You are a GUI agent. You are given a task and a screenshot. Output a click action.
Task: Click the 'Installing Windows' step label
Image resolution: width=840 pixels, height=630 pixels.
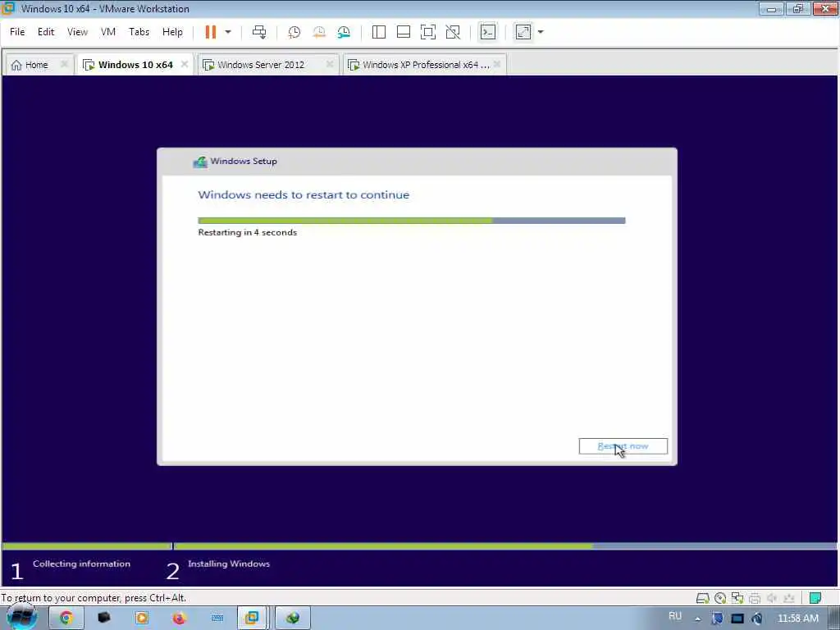(x=229, y=564)
